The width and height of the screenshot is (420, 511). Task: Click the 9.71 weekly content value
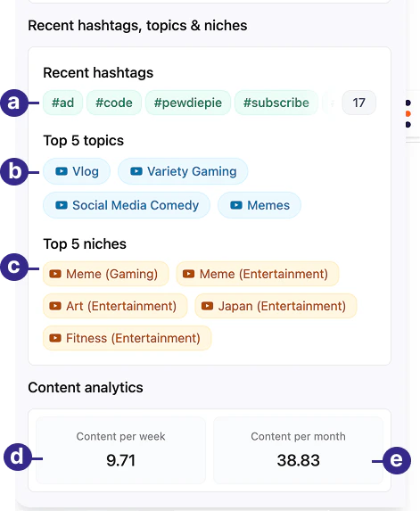click(120, 460)
